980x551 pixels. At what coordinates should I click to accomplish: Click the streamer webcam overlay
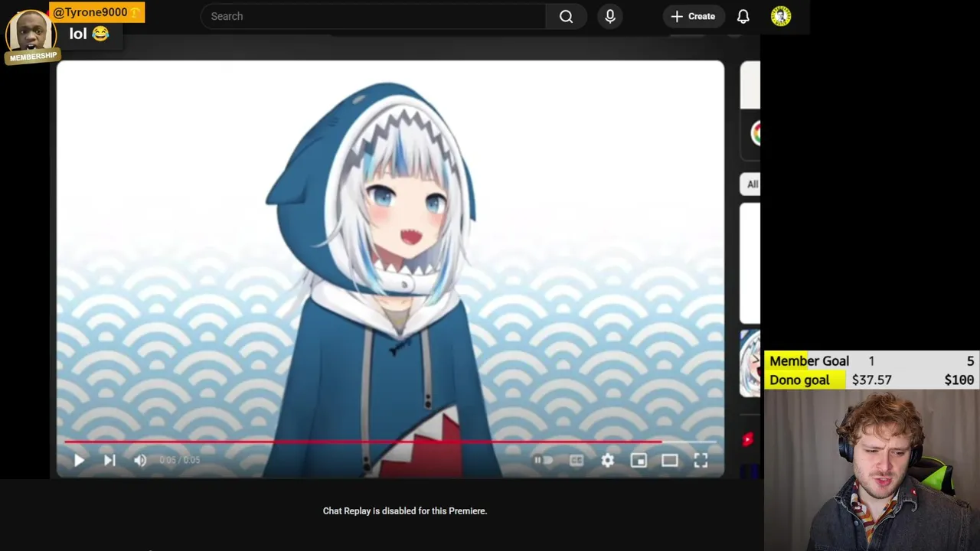872,470
